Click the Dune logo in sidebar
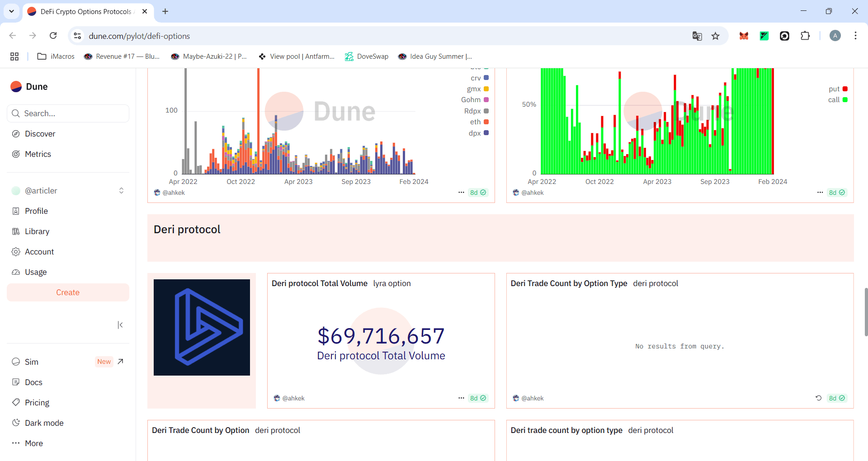The width and height of the screenshot is (868, 461). tap(29, 86)
